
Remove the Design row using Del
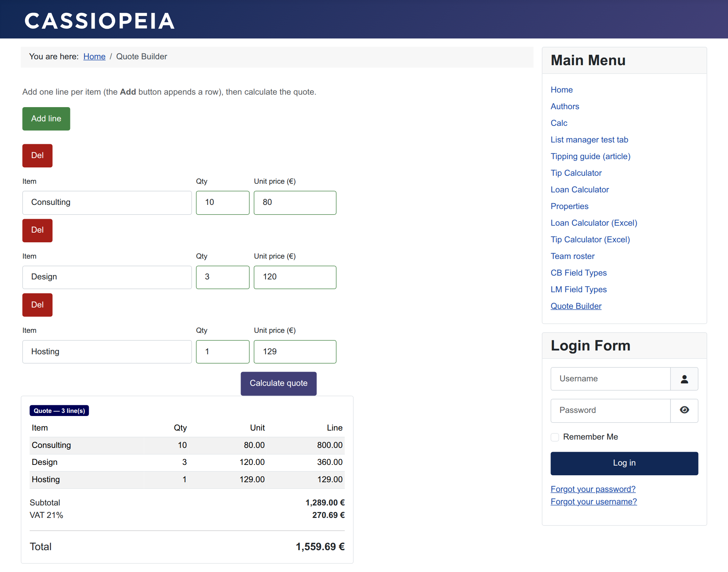coord(37,230)
